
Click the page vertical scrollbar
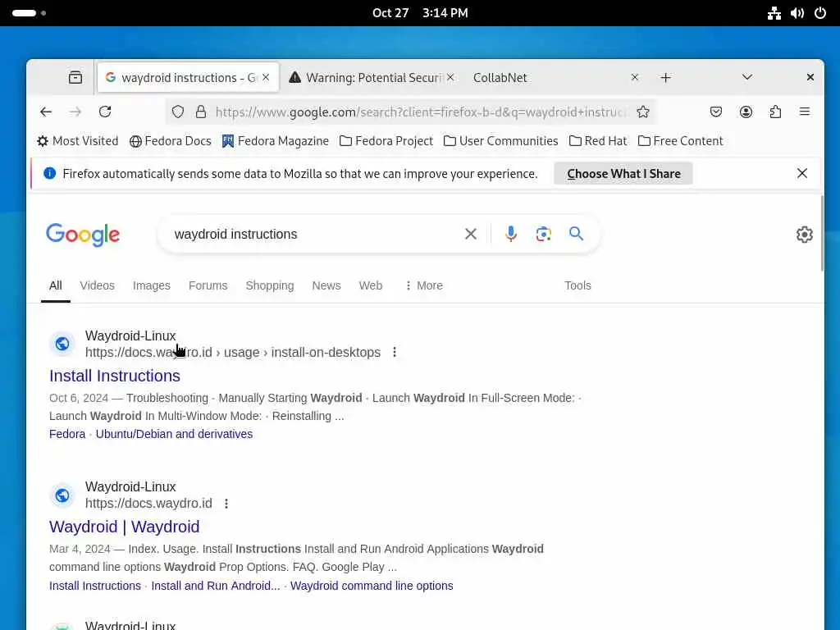pos(822,234)
